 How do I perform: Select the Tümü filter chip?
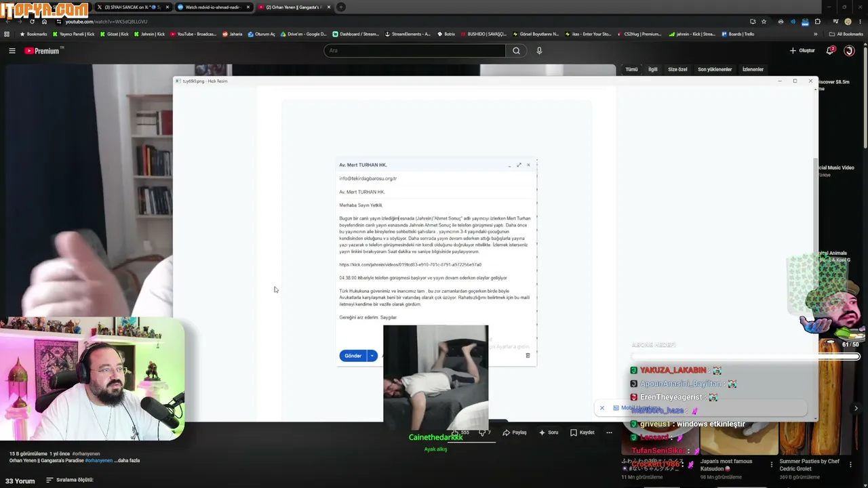tap(631, 69)
